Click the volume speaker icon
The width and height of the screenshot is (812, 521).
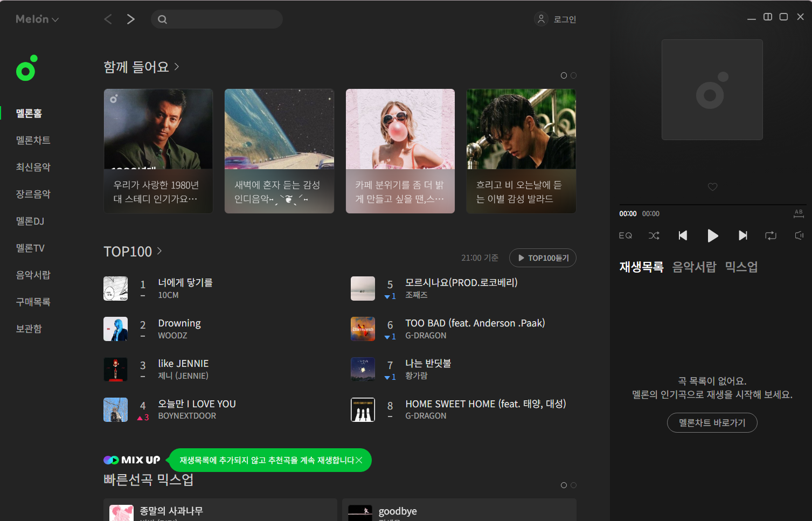799,235
